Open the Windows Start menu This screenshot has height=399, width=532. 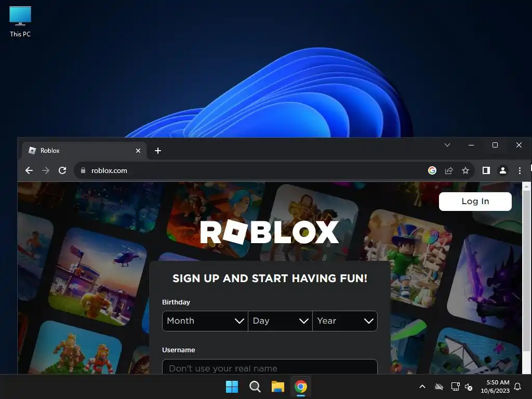pos(232,387)
